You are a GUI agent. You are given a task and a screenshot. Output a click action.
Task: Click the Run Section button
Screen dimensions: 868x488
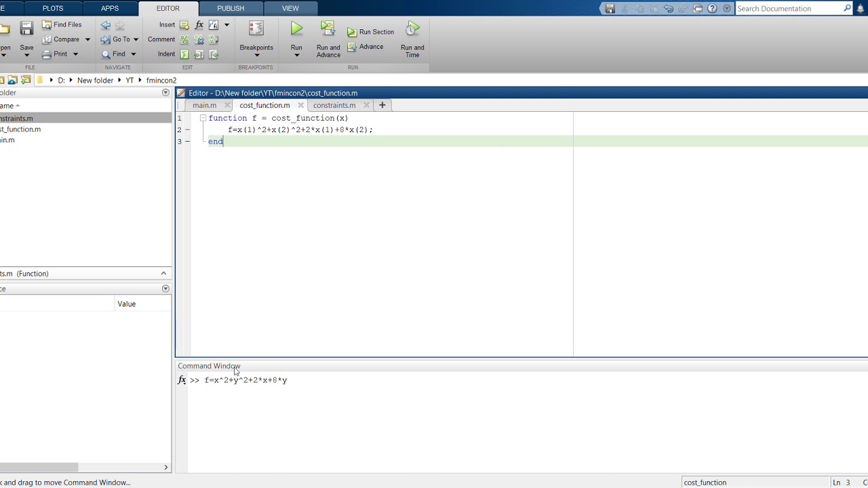(x=370, y=32)
